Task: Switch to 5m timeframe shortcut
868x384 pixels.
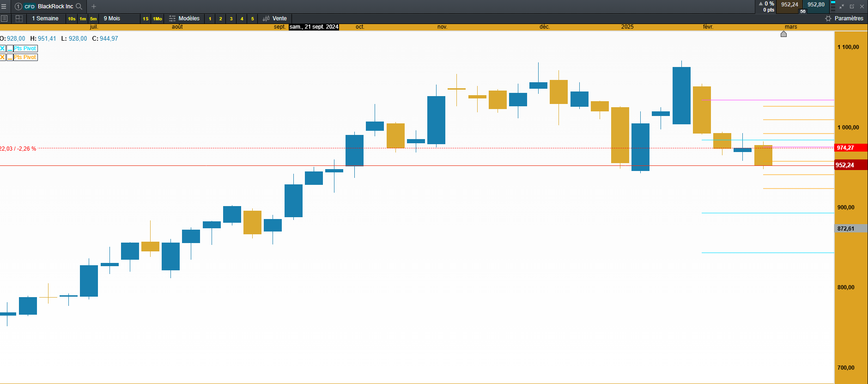Action: (93, 19)
